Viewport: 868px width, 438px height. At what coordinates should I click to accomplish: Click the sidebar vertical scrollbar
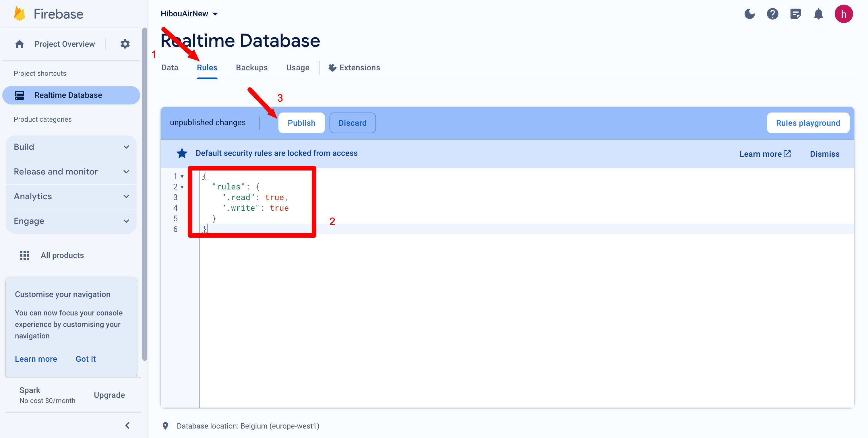145,194
